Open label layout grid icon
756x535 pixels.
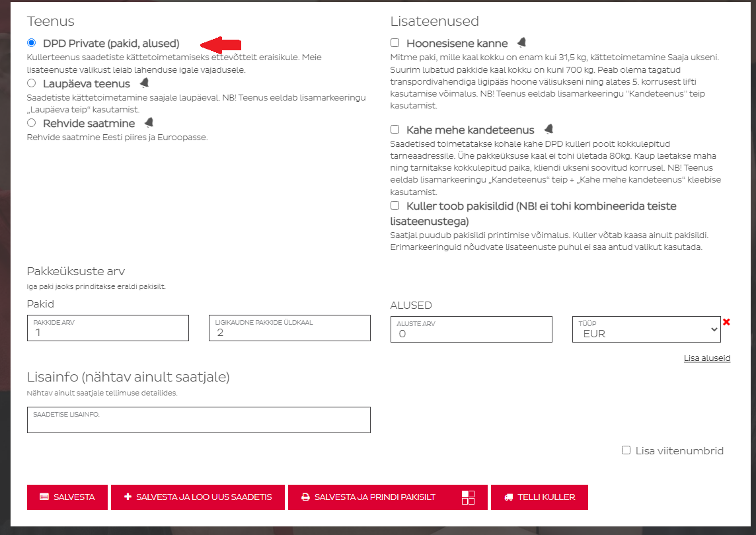468,497
